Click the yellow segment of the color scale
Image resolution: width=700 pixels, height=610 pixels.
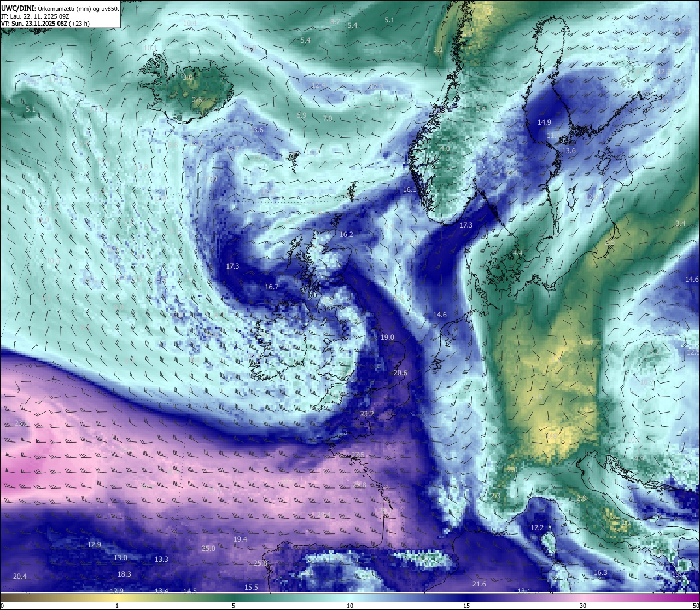pyautogui.click(x=117, y=598)
